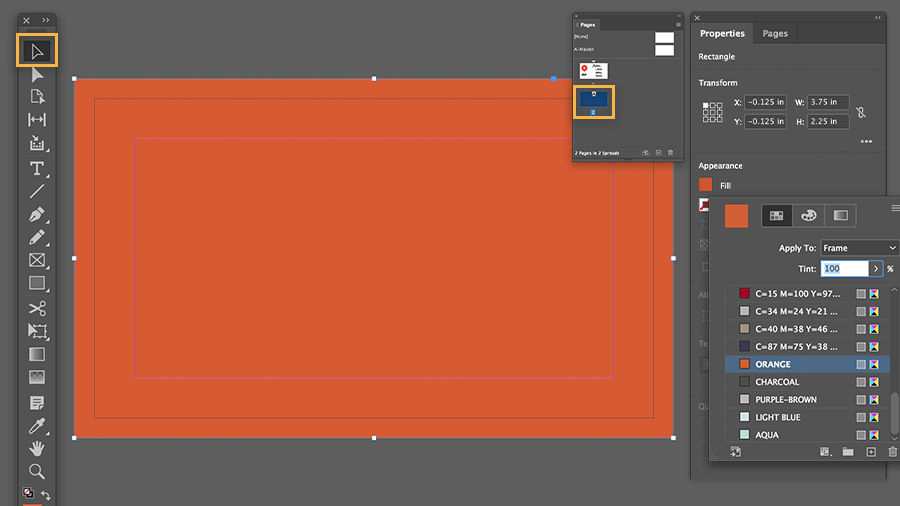Show the Swatches view button
This screenshot has height=506, width=900.
777,216
